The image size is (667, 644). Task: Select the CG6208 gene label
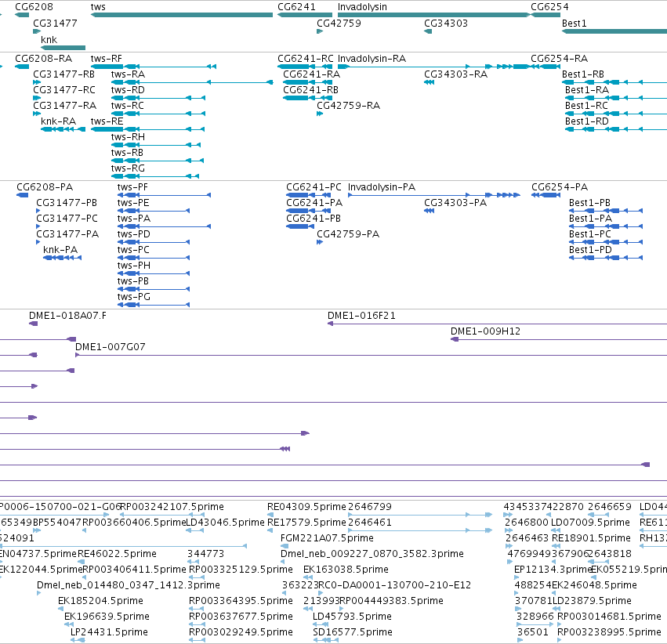coord(34,7)
